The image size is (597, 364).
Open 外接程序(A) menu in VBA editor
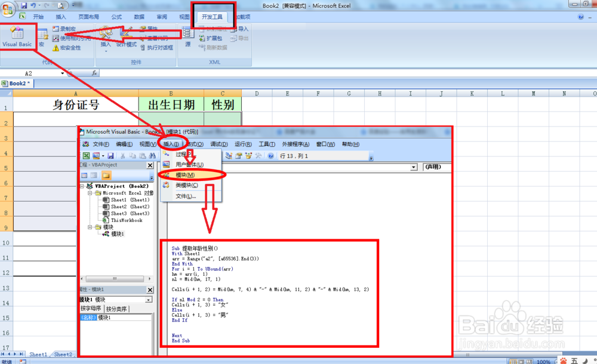point(296,144)
